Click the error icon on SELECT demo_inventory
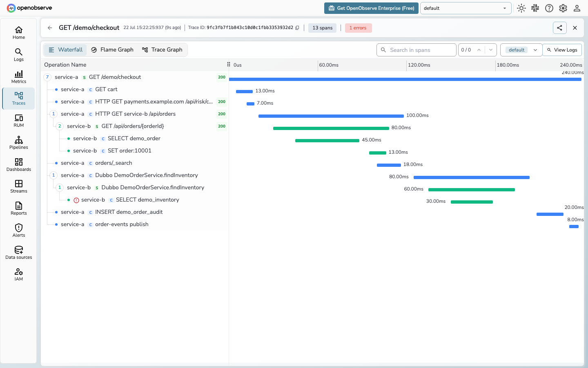This screenshot has width=588, height=368. 76,200
